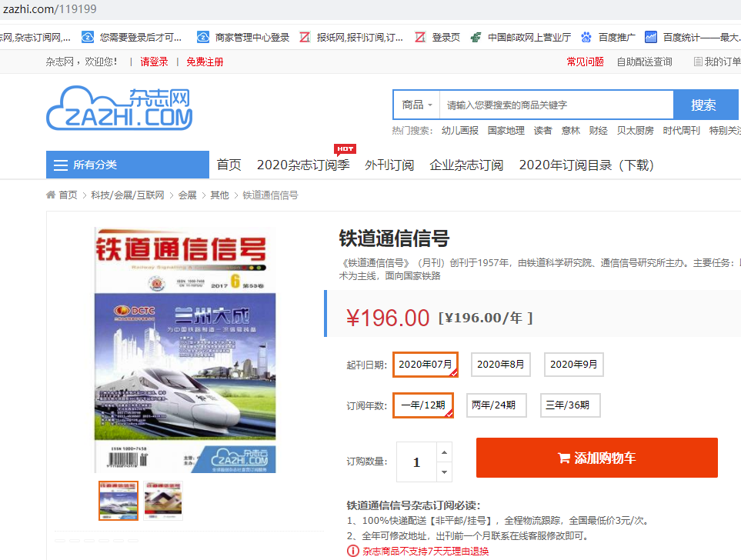The height and width of the screenshot is (560, 741).
Task: Click hot search term 幼儿画报
Action: pyautogui.click(x=460, y=131)
